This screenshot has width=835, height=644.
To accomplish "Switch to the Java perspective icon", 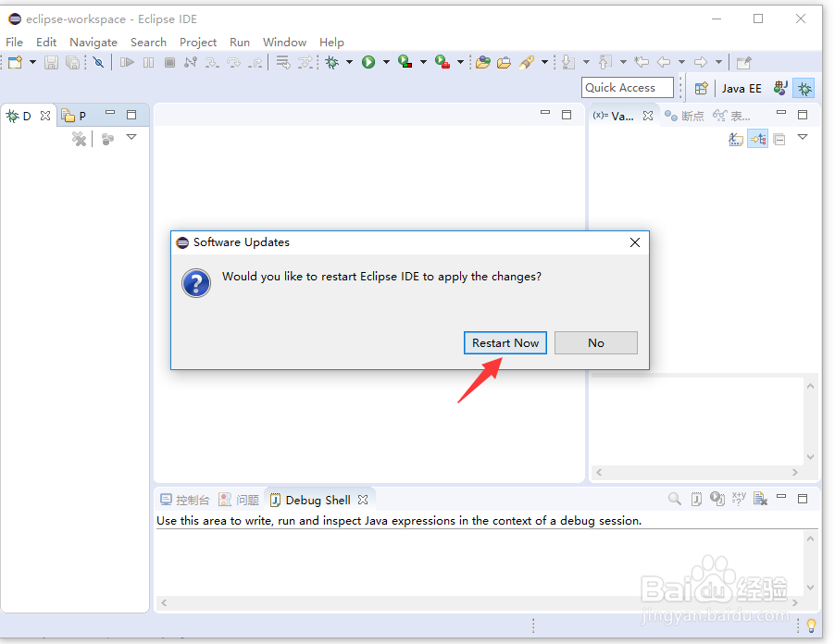I will tap(780, 88).
